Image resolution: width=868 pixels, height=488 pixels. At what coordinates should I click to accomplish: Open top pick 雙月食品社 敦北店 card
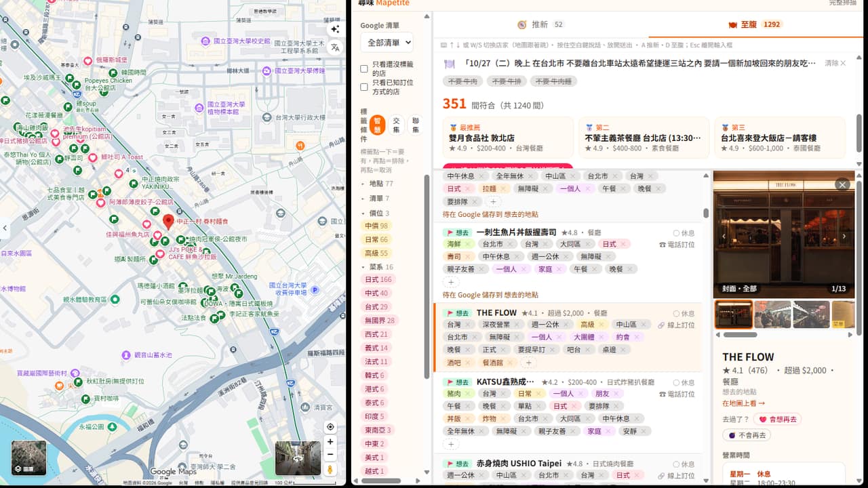click(x=508, y=138)
